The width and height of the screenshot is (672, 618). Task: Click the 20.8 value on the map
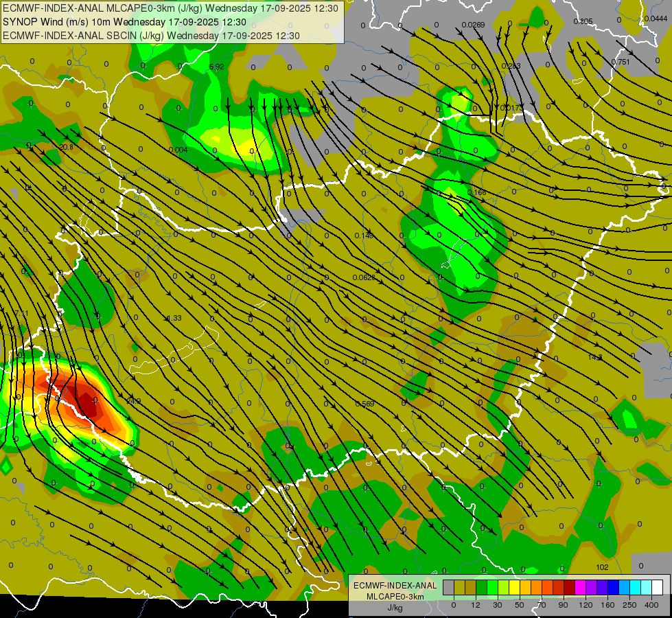66,147
